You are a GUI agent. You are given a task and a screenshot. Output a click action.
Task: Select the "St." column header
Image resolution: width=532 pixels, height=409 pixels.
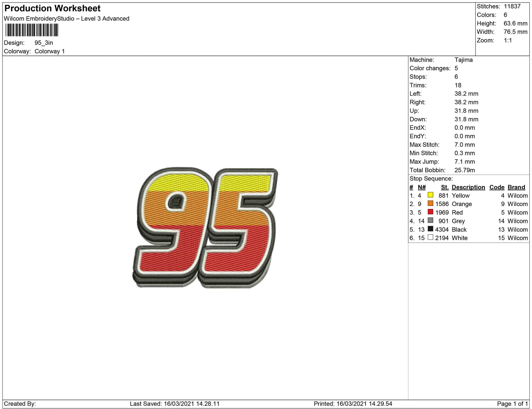tap(445, 187)
